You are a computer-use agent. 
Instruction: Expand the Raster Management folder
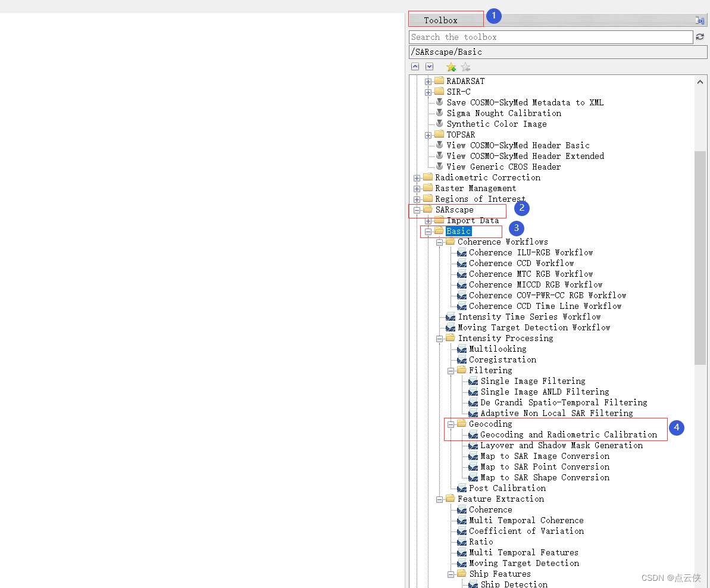click(417, 189)
